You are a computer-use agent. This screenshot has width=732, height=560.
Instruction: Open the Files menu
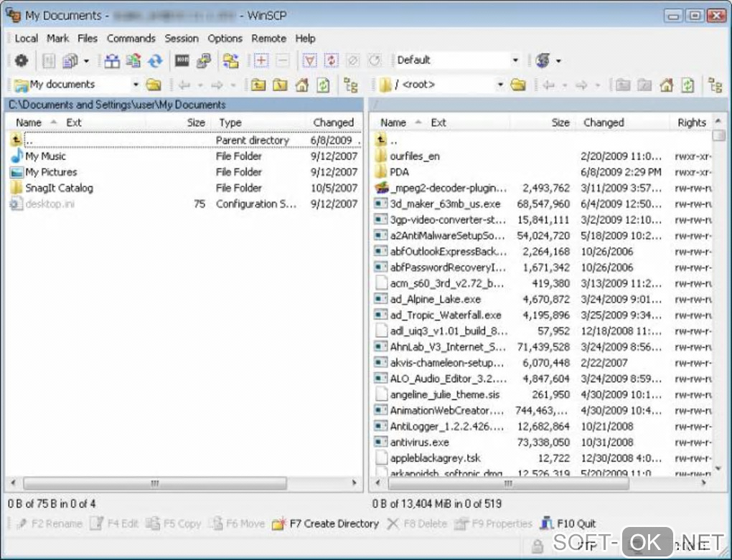tap(88, 38)
